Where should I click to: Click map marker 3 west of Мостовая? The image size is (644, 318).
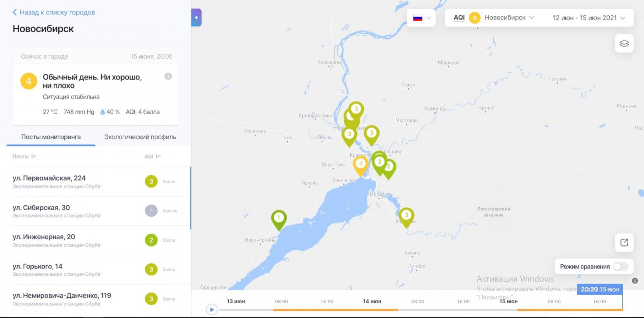(x=372, y=135)
